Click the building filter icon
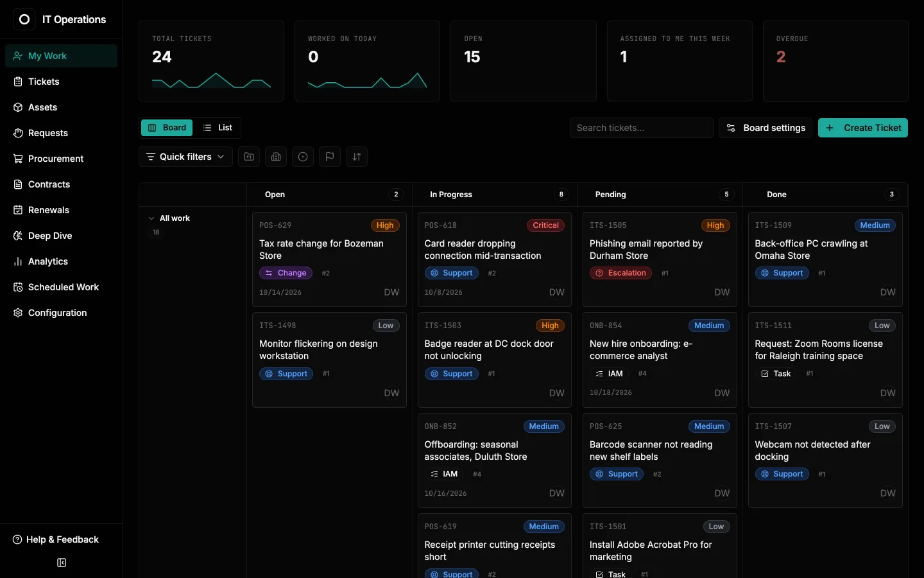924x578 pixels. 276,157
